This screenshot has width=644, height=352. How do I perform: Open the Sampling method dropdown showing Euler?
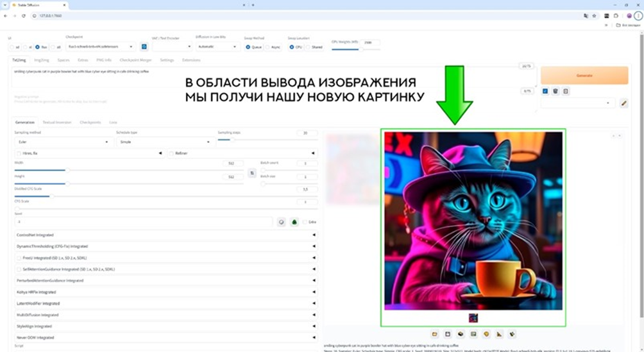[x=63, y=142]
